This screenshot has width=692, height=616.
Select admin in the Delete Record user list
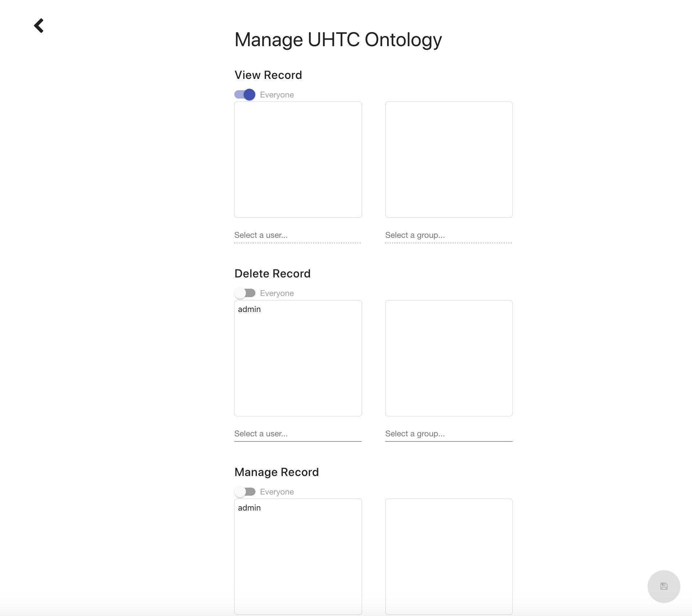coord(250,309)
